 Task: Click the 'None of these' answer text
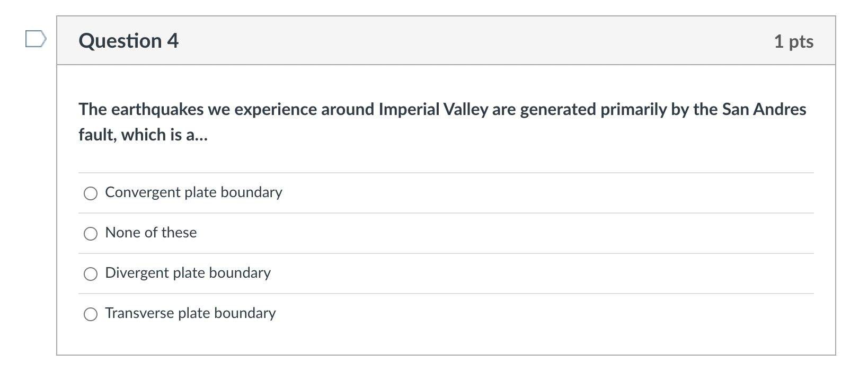pos(151,233)
